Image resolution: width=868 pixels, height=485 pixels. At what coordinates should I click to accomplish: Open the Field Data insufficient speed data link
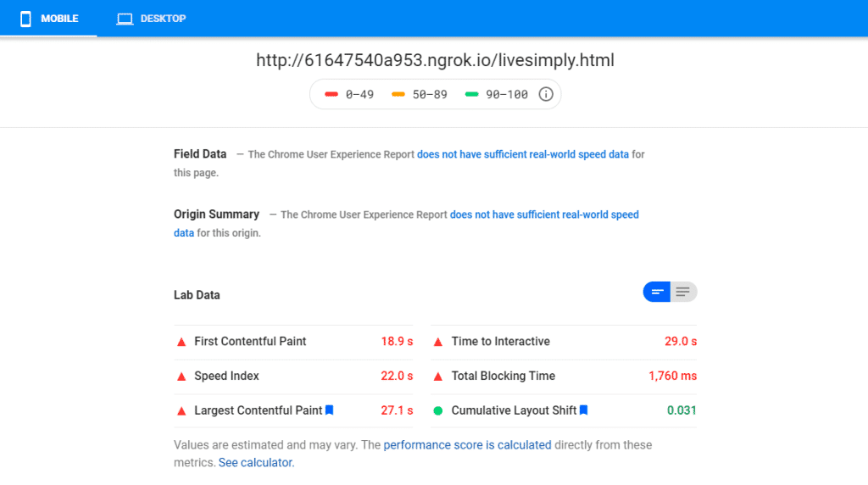coord(522,154)
